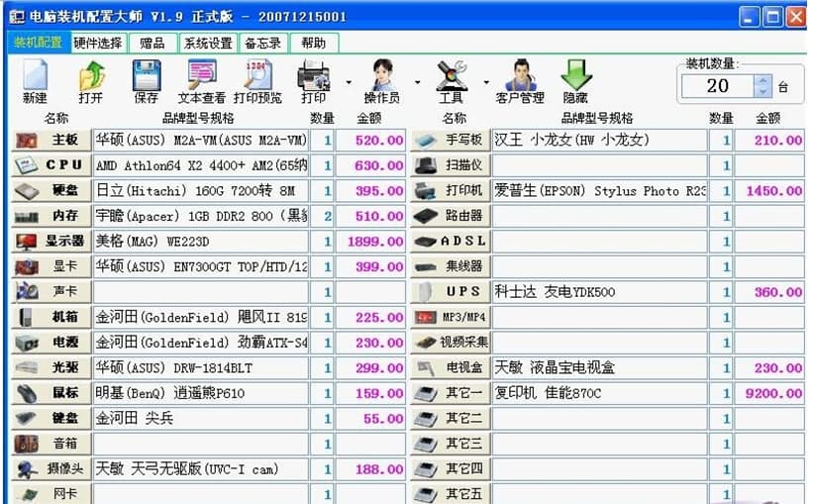Image resolution: width=815 pixels, height=504 pixels.
Task: Save the config with the 保存 floppy icon
Action: pyautogui.click(x=146, y=81)
